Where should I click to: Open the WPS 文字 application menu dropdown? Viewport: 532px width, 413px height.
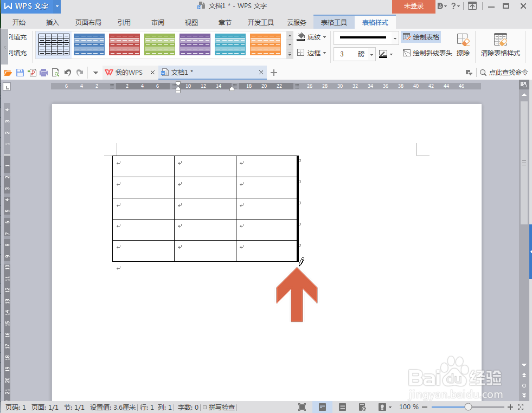pos(57,6)
